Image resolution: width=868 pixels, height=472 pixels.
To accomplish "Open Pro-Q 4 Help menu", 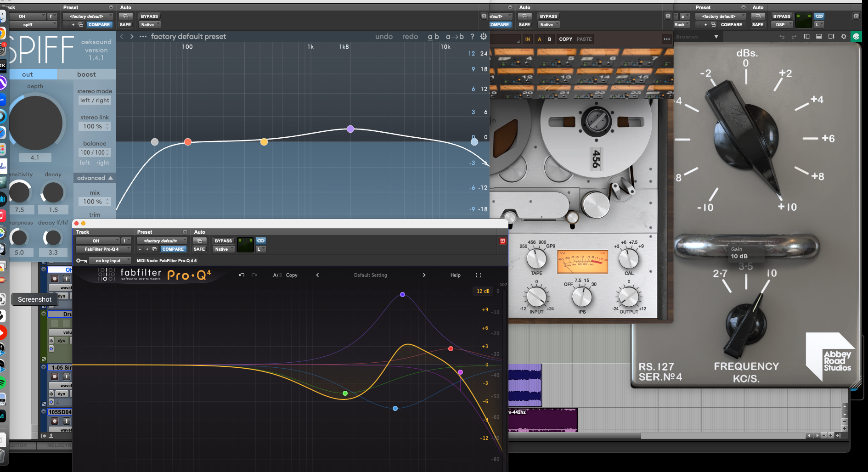I will pos(455,275).
